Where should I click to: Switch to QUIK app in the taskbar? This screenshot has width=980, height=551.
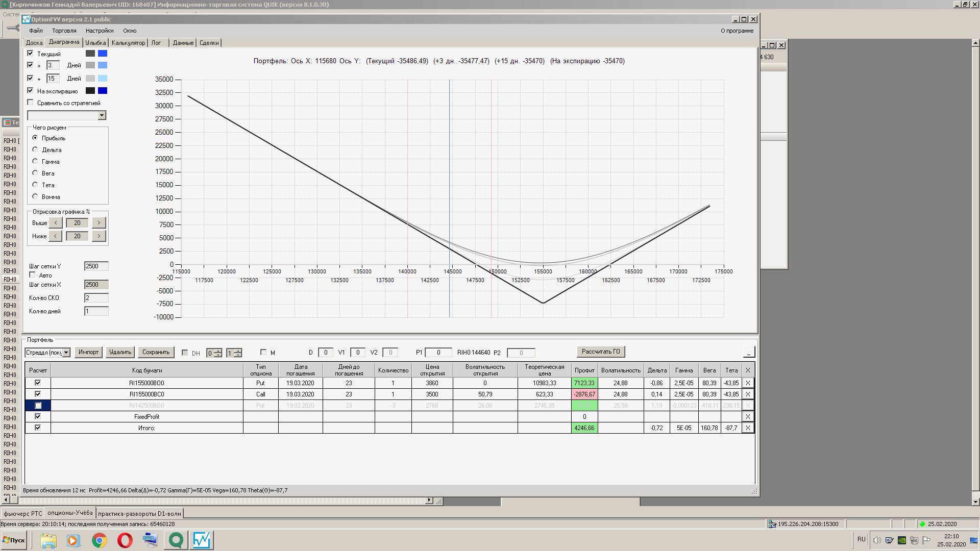(x=176, y=540)
